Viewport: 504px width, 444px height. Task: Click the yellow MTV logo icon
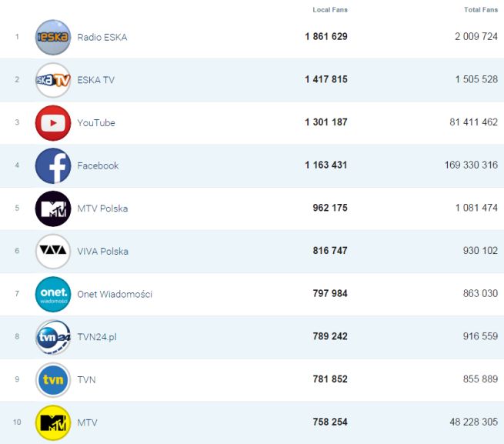(52, 422)
